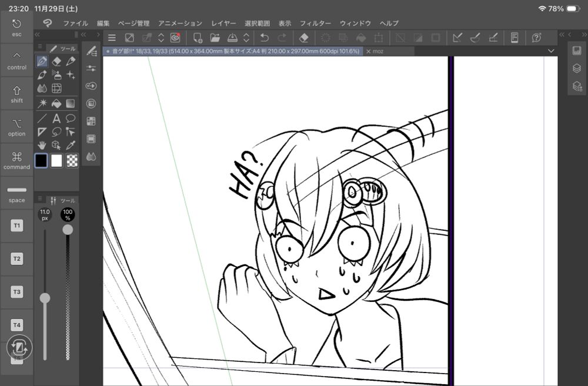The width and height of the screenshot is (588, 386).
Task: Create a new document from command bar
Action: [x=197, y=38]
